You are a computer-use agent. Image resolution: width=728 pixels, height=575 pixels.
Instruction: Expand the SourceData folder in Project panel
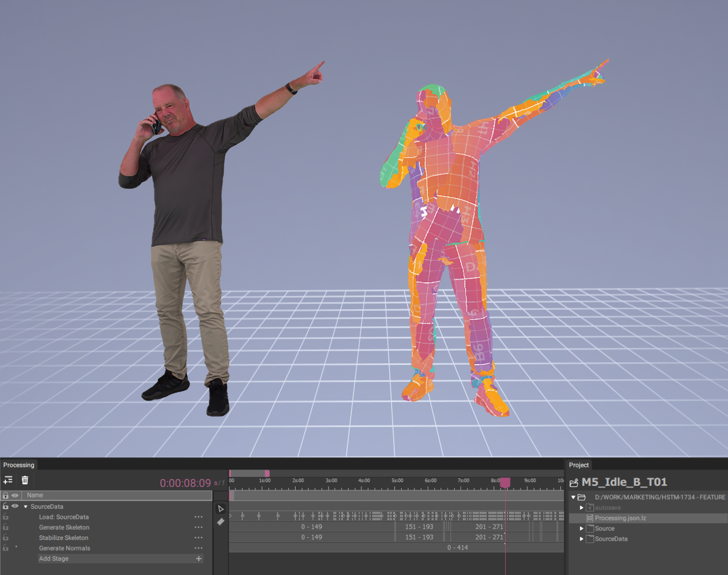click(x=582, y=539)
